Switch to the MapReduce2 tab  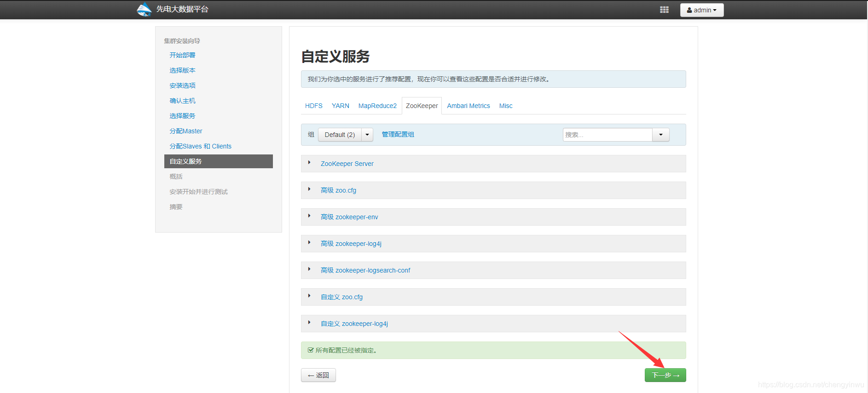377,106
